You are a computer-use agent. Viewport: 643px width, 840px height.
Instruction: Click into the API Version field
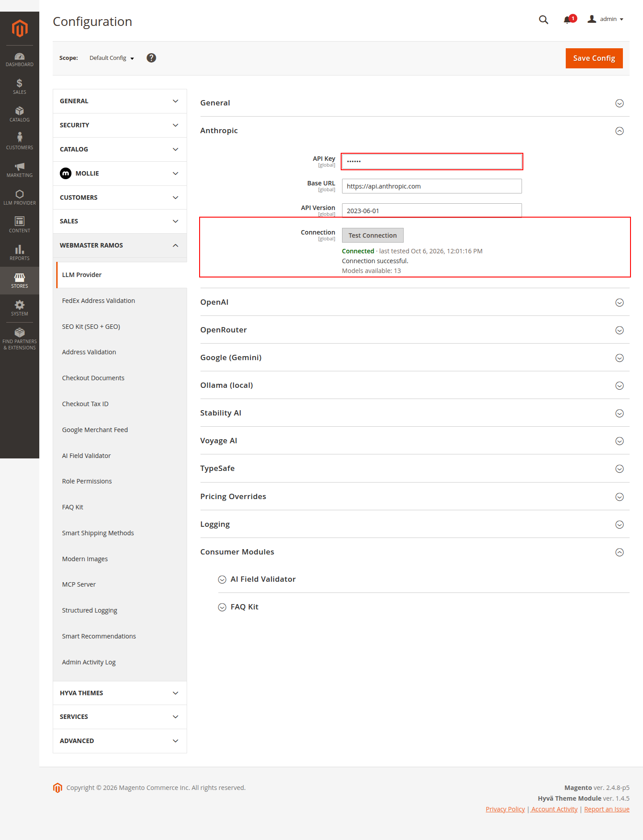(x=432, y=210)
